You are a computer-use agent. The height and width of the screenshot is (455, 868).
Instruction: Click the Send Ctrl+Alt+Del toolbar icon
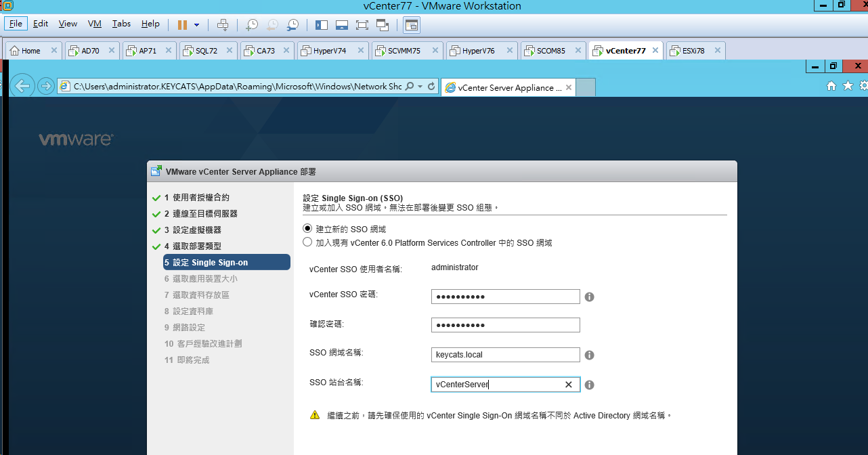click(x=223, y=25)
